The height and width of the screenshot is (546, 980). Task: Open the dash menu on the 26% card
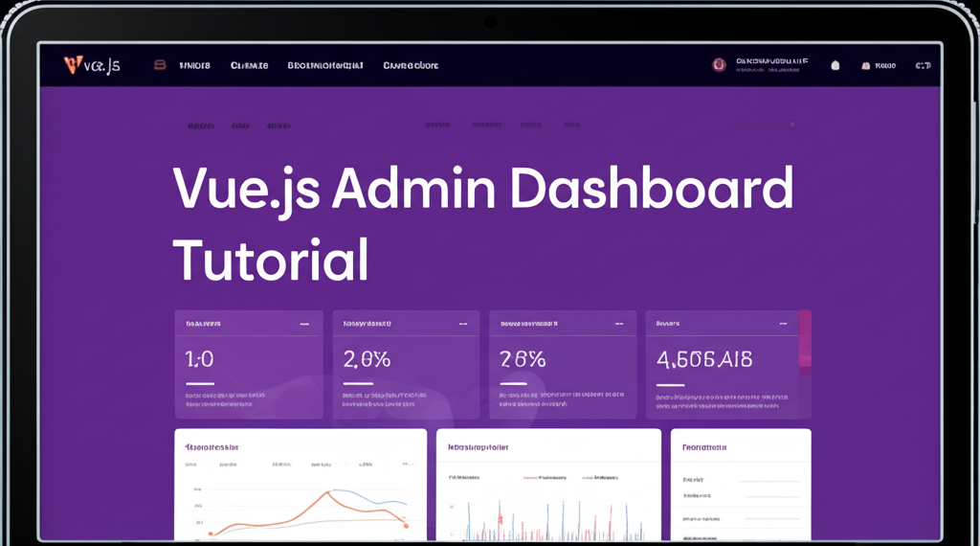click(x=619, y=324)
